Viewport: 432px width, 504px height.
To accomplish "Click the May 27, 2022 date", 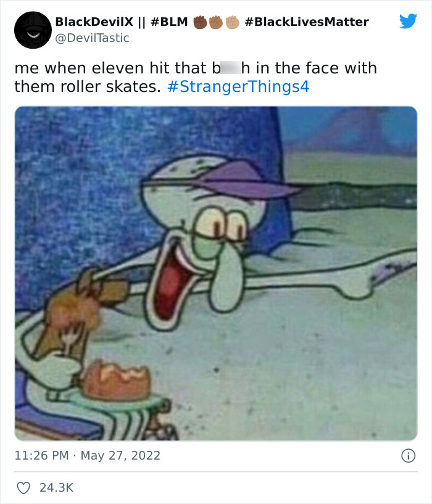I will (120, 455).
